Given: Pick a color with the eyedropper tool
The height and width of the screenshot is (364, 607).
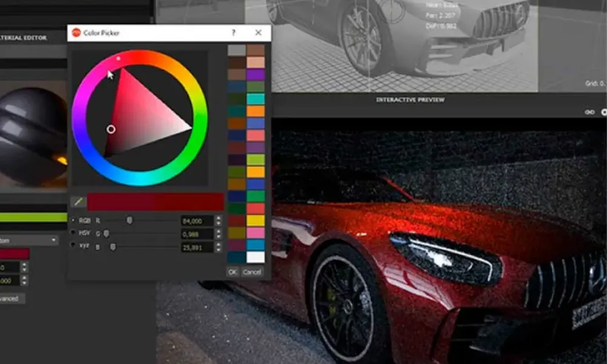Looking at the screenshot, I should [x=78, y=202].
